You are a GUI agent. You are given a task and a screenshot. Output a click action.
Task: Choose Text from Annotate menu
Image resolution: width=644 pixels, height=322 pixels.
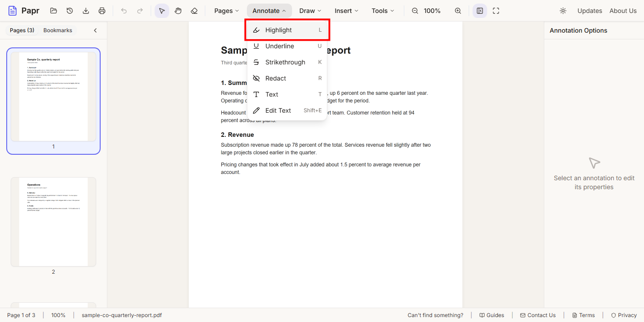pyautogui.click(x=287, y=94)
